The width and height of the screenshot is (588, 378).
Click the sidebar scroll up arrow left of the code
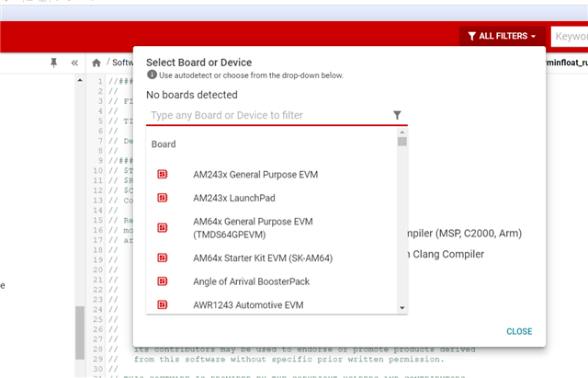pyautogui.click(x=80, y=80)
